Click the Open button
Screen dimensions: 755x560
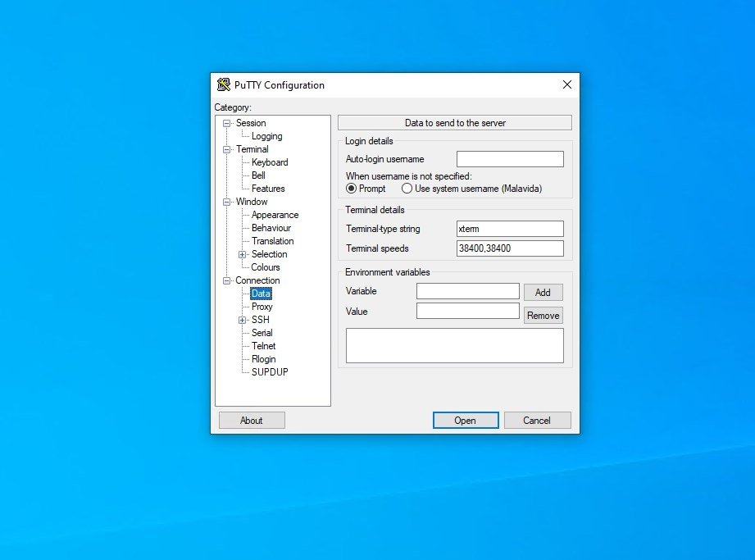click(x=466, y=421)
